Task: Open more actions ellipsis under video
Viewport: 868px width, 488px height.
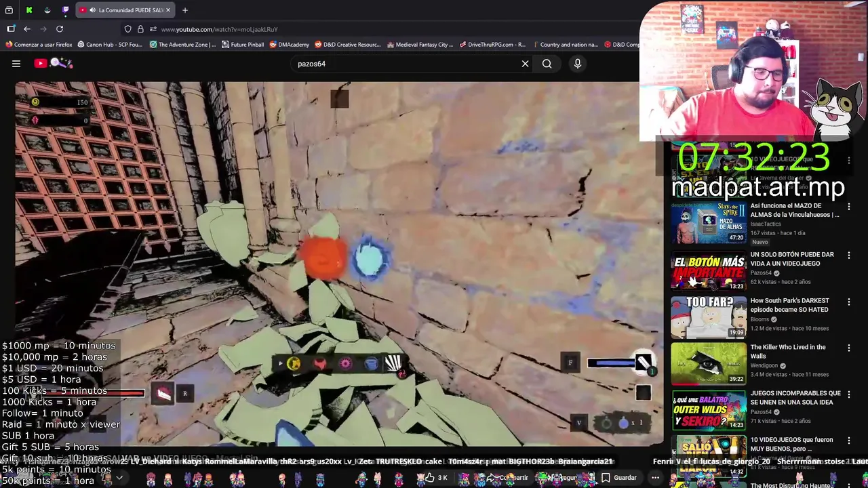Action: 655,478
